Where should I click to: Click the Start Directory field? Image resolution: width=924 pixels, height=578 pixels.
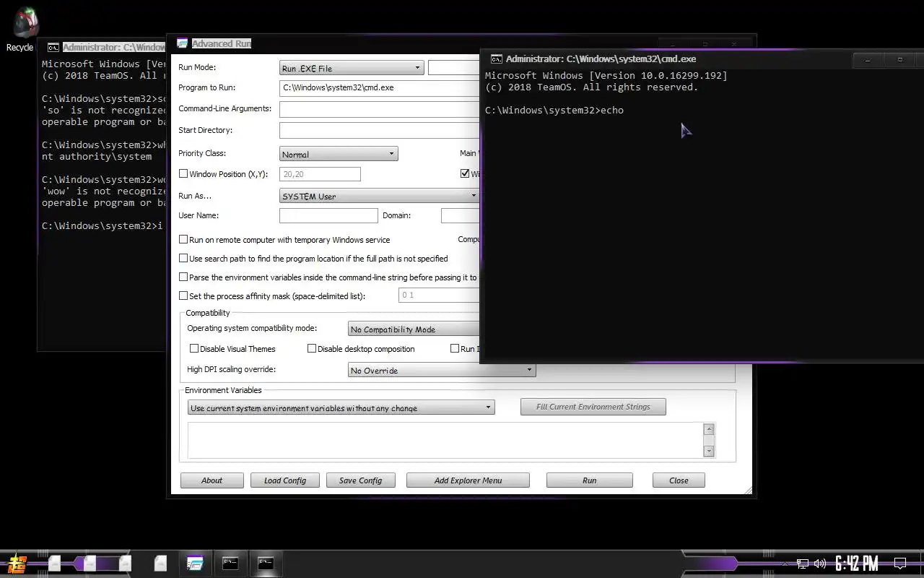379,131
